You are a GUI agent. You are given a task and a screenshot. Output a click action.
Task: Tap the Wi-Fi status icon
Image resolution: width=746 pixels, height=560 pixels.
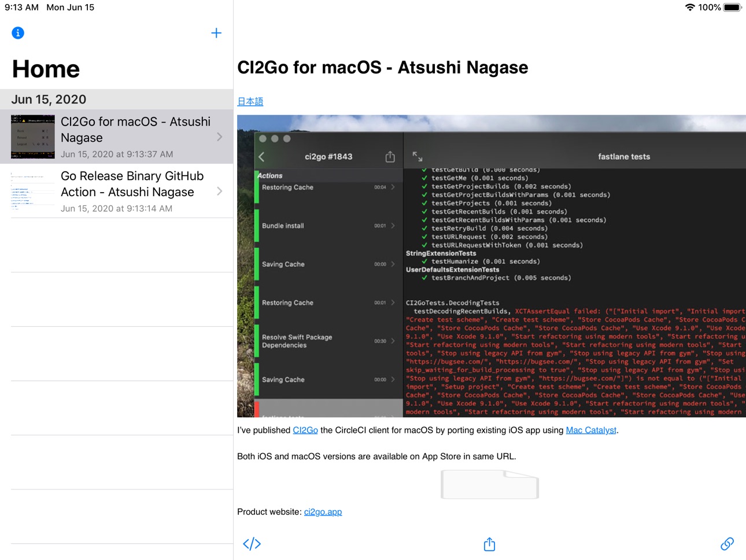pos(689,8)
